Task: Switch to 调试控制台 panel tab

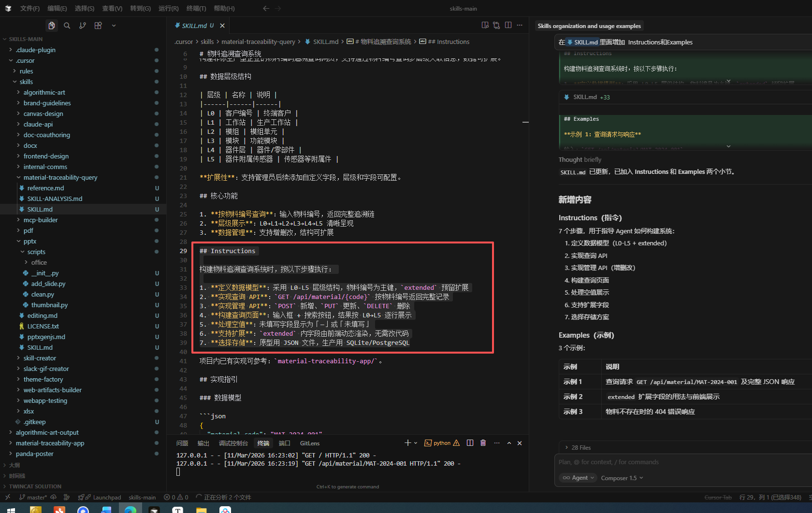Action: tap(233, 443)
